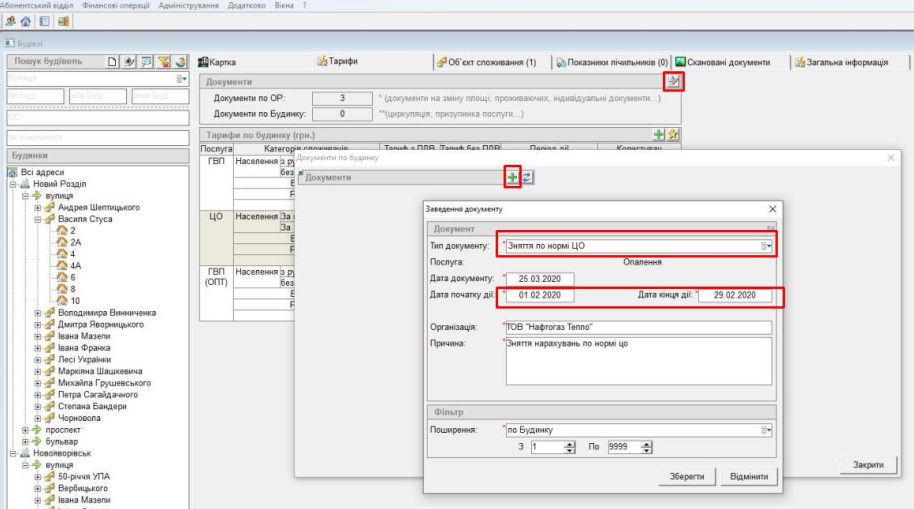Select building 4A under Василя Стуса
This screenshot has width=914, height=509.
click(75, 266)
